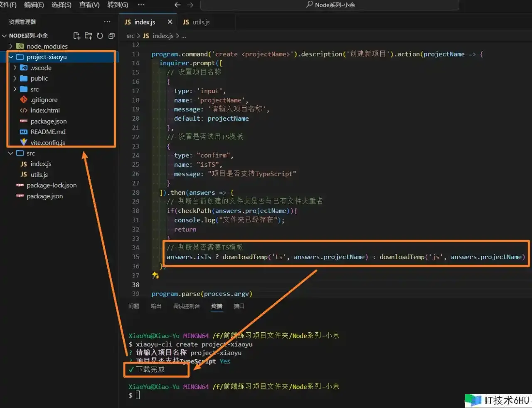Open the 转到(G) menu
This screenshot has width=532, height=408.
[x=118, y=5]
